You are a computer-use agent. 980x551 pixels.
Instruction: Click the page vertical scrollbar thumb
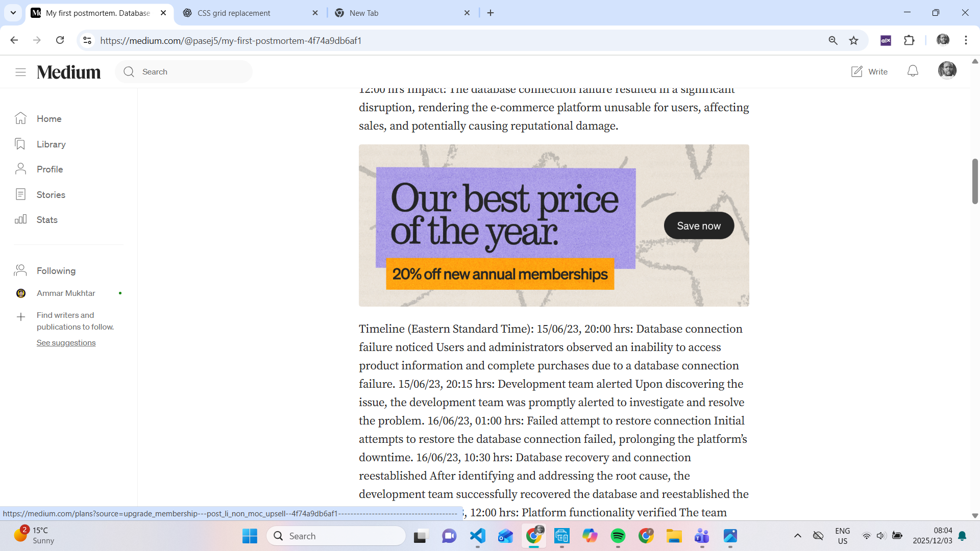974,181
